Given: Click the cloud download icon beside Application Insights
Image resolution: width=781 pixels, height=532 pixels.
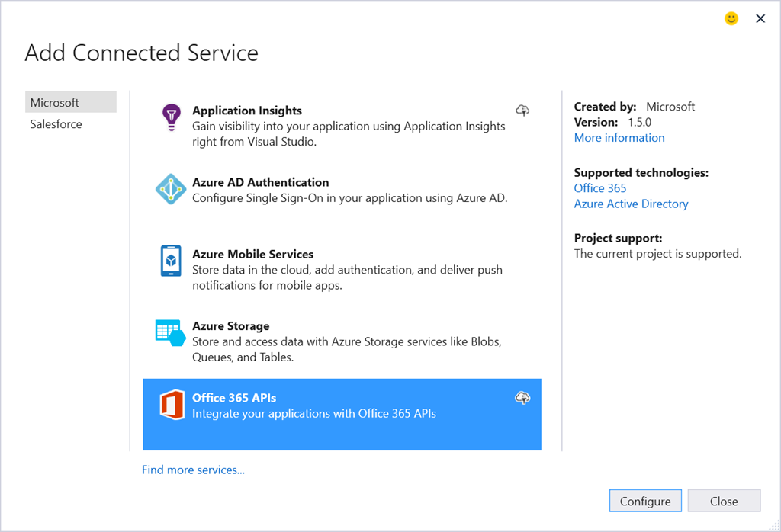Looking at the screenshot, I should (522, 110).
